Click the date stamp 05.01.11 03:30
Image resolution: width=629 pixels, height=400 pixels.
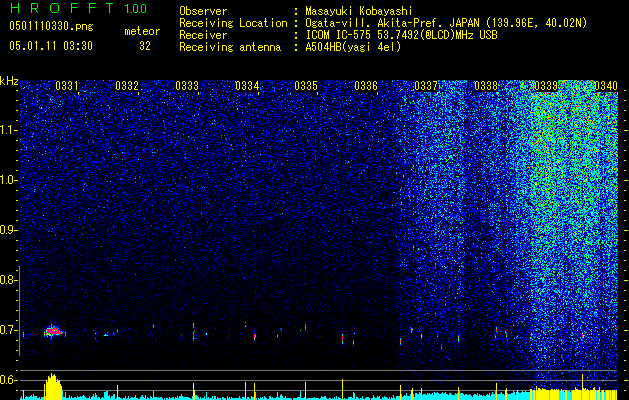pos(51,46)
